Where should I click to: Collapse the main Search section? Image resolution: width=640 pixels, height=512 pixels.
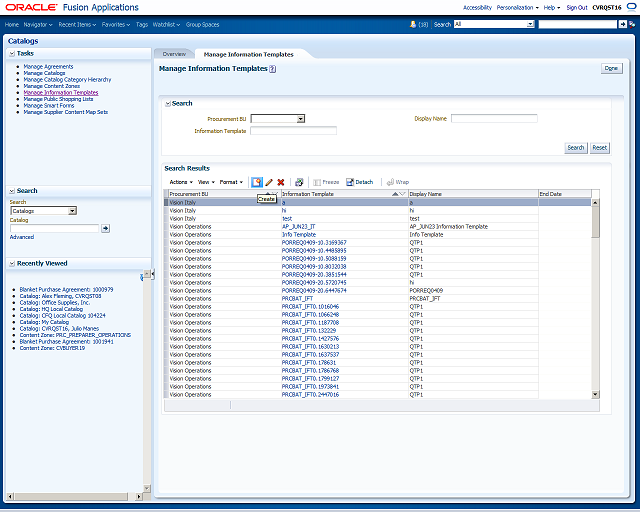[168, 104]
